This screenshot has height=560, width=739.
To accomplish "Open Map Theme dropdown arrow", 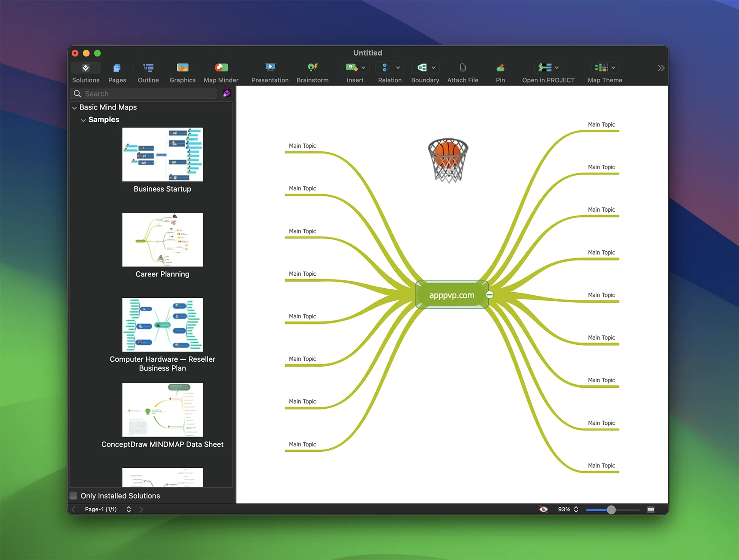I will pyautogui.click(x=613, y=68).
